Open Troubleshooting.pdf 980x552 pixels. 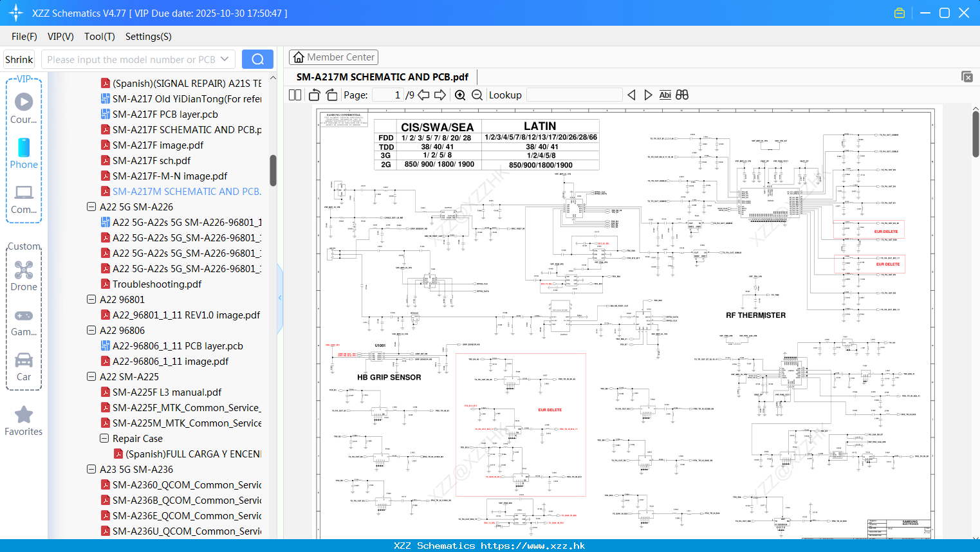click(151, 284)
